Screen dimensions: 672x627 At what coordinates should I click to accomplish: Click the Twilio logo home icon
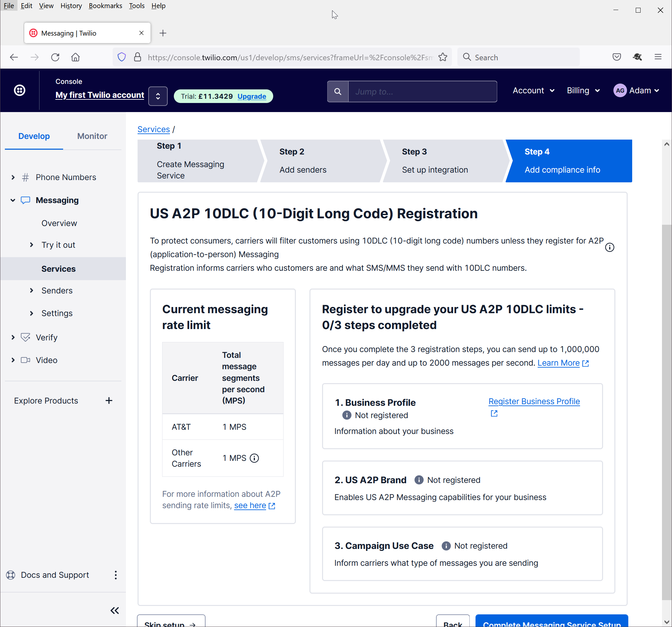point(20,90)
